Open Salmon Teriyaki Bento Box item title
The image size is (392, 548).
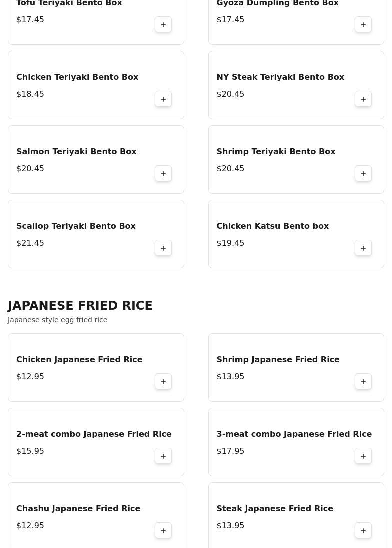(76, 152)
